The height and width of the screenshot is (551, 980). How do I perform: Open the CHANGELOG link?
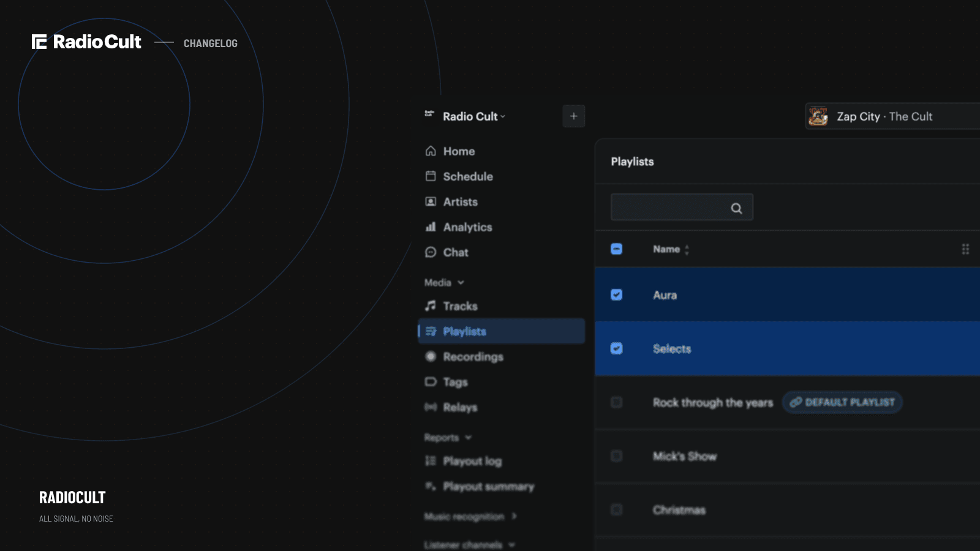tap(211, 43)
